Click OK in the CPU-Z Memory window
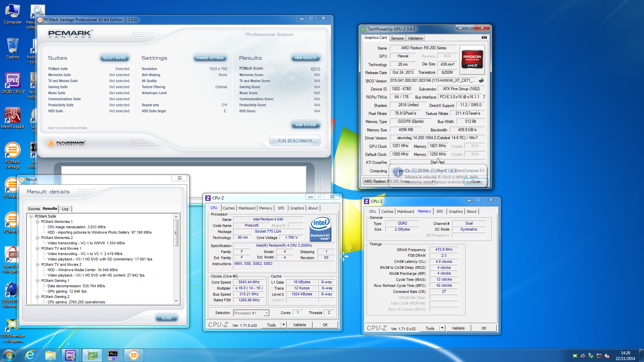Screen dimensions: 644x362 click(484, 328)
